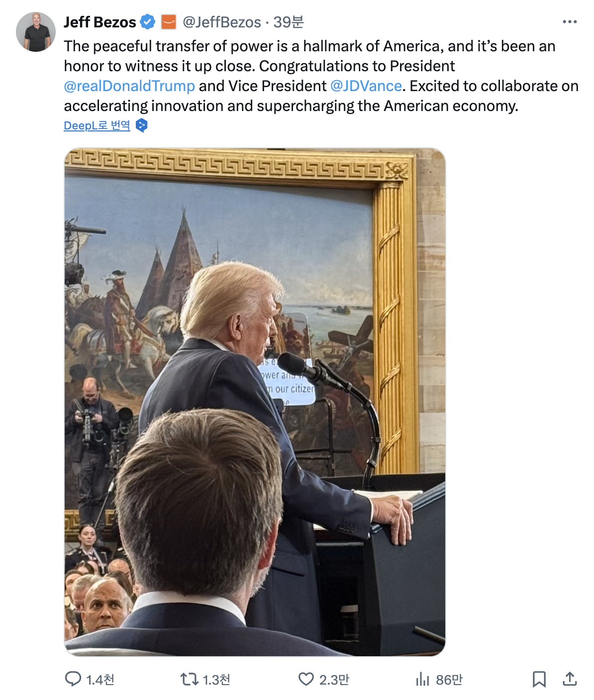Image resolution: width=594 pixels, height=700 pixels.
Task: Click the DeepL logo icon
Action: [142, 125]
